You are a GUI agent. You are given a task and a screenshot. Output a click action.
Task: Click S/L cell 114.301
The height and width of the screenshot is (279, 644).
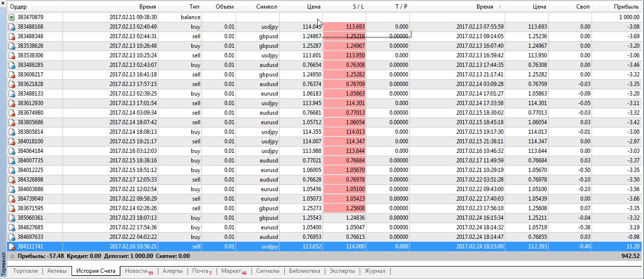pos(344,103)
